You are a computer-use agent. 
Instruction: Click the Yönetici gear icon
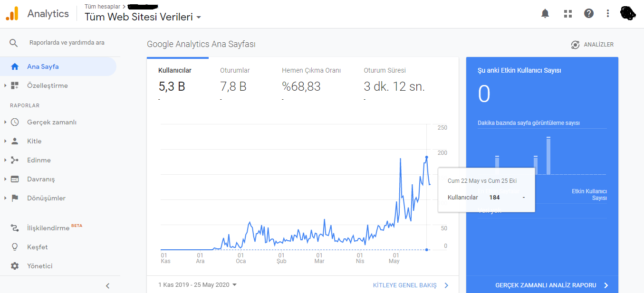coord(15,266)
